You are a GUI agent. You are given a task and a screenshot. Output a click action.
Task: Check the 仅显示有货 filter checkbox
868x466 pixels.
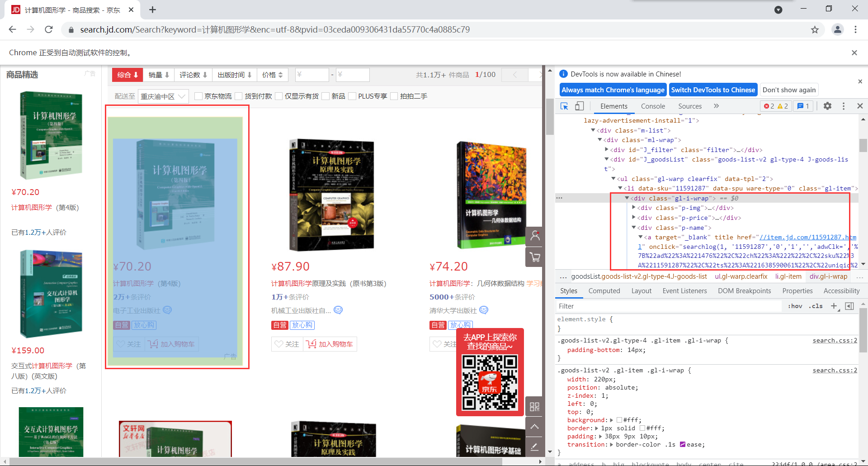(278, 96)
